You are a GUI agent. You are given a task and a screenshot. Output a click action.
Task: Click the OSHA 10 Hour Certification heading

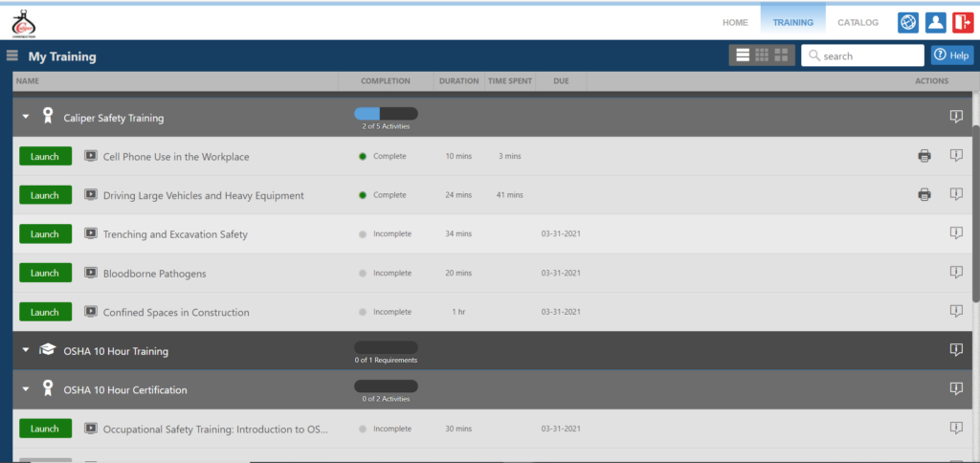tap(125, 390)
